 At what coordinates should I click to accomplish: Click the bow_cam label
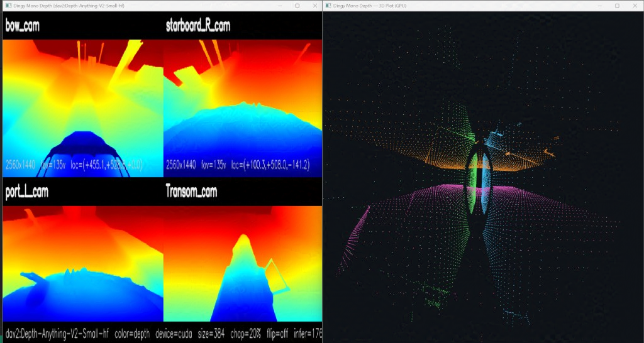pyautogui.click(x=23, y=26)
